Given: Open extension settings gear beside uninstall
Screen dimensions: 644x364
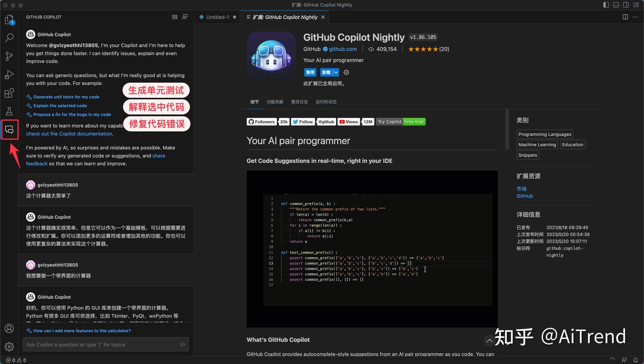Looking at the screenshot, I should point(346,72).
